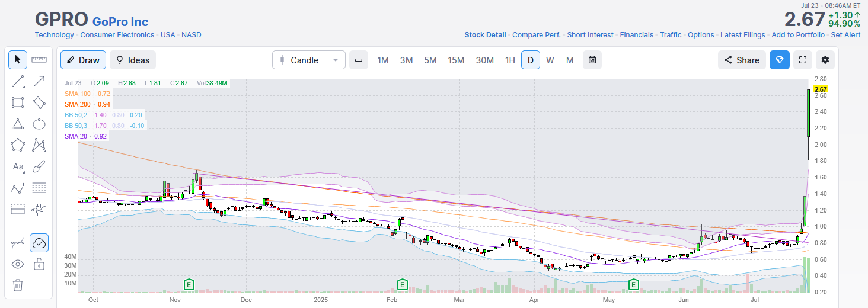Screen dimensions: 868x308
Task: Click the SMA 100 indicator label
Action: 78,94
